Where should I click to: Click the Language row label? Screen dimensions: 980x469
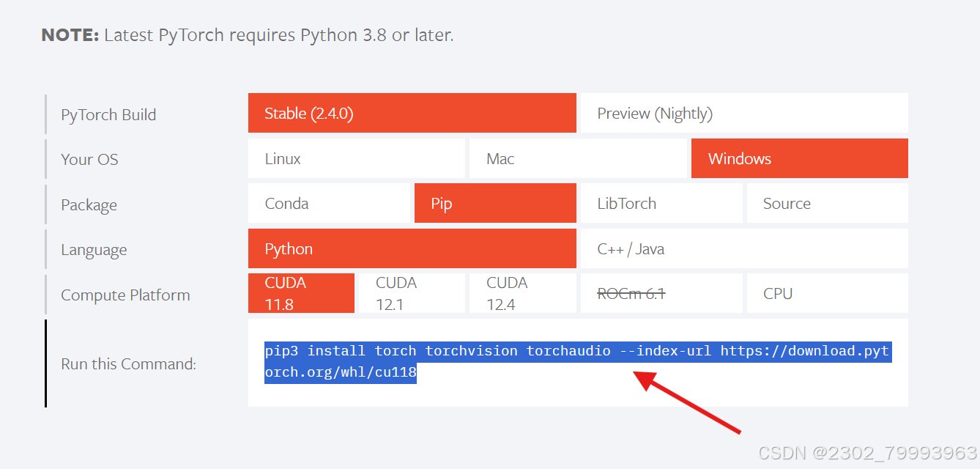[x=94, y=250]
